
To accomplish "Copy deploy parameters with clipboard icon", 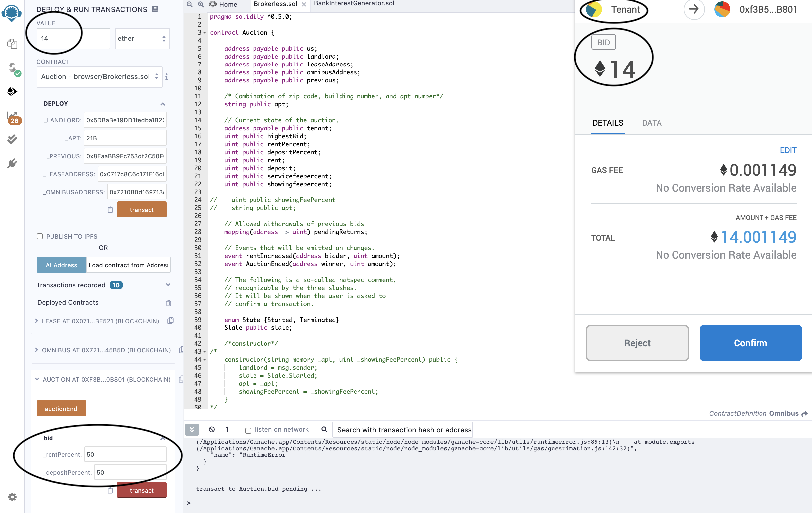I will click(x=110, y=210).
